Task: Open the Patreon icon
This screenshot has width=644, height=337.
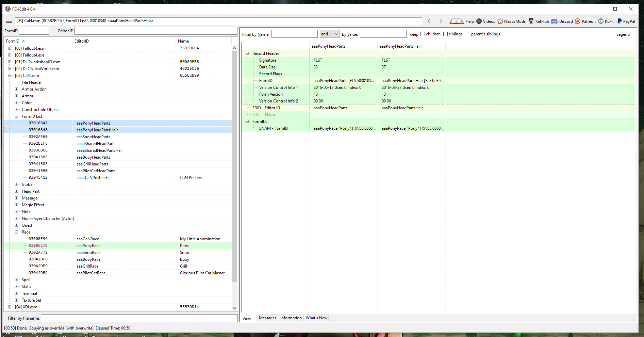Action: pyautogui.click(x=578, y=21)
